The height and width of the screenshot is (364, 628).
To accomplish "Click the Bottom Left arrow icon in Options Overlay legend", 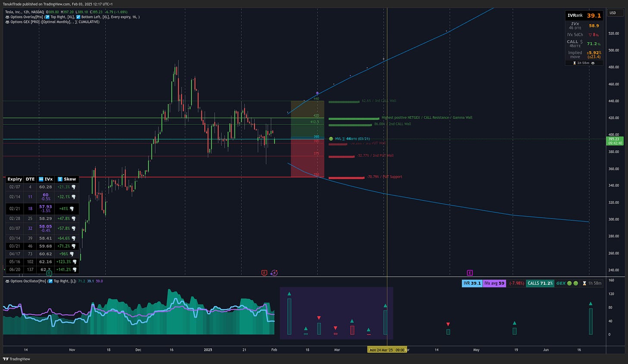I will [x=78, y=17].
